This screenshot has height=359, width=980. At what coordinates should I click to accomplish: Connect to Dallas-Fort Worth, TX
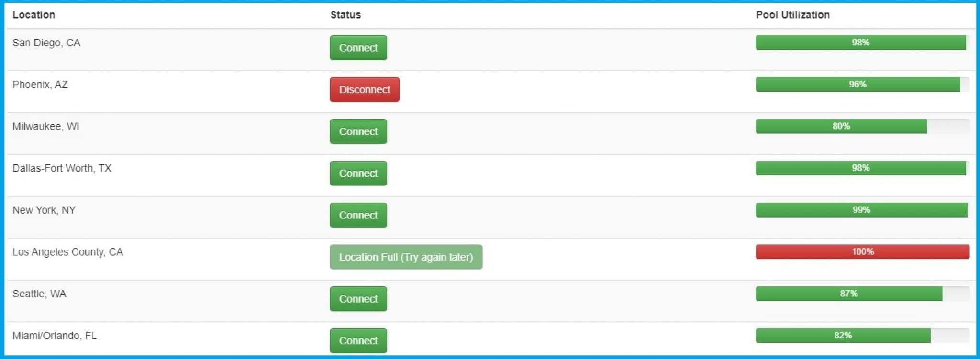[358, 173]
